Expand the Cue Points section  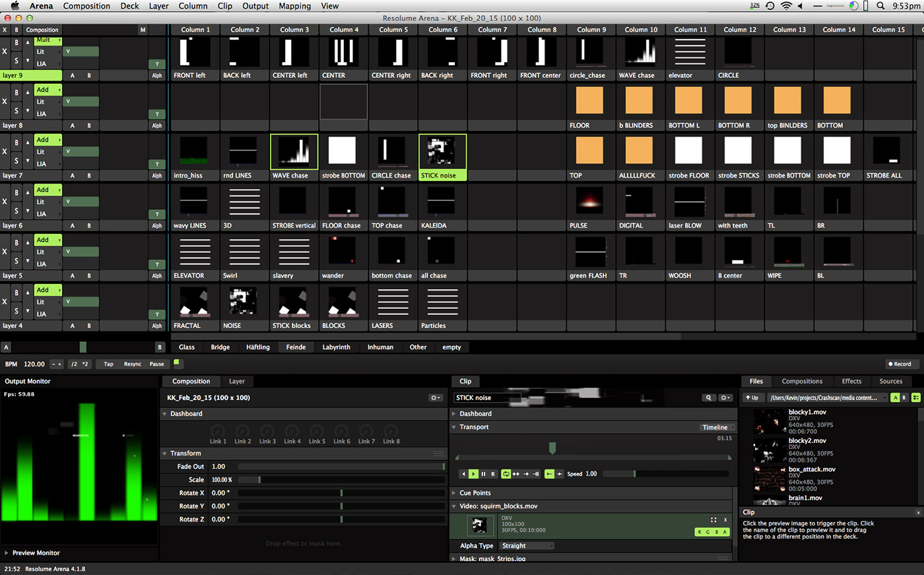tap(454, 493)
